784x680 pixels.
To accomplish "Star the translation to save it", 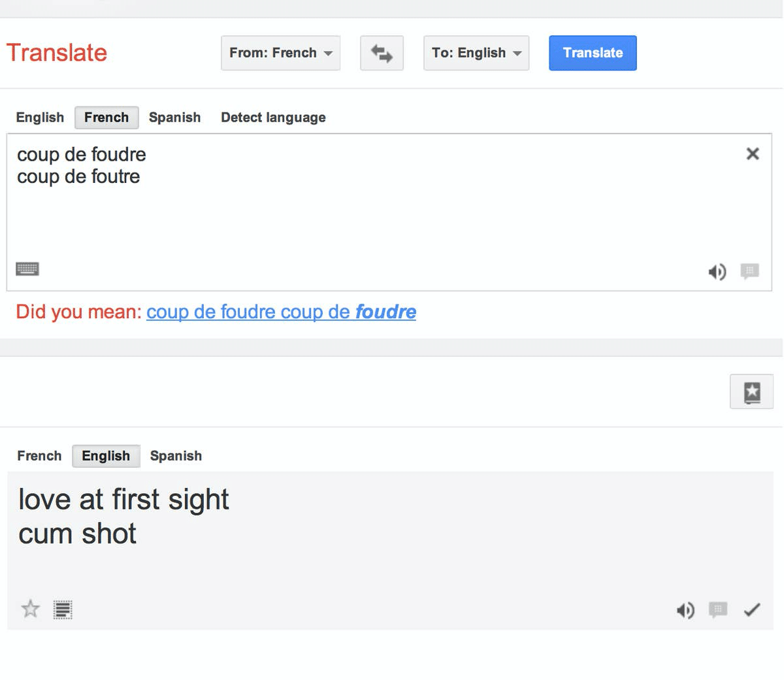I will (30, 609).
